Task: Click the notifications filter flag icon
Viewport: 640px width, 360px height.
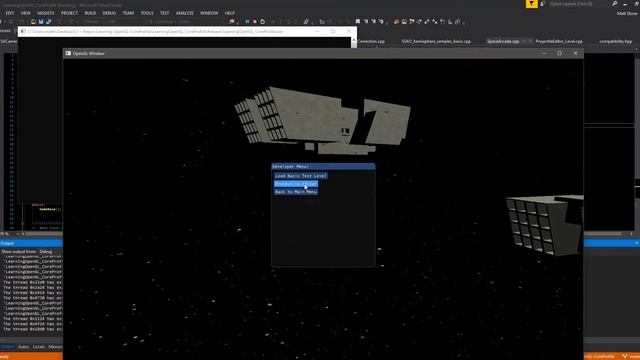Action: pos(531,4)
